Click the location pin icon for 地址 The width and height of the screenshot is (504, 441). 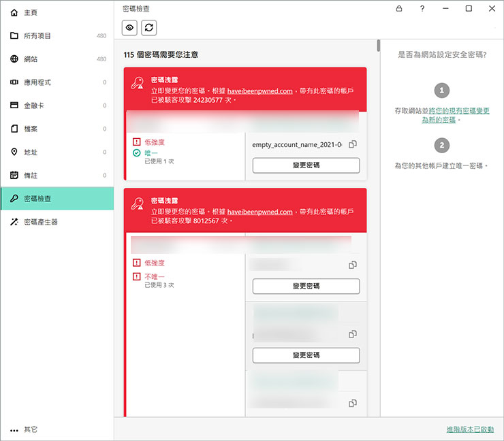click(x=14, y=152)
